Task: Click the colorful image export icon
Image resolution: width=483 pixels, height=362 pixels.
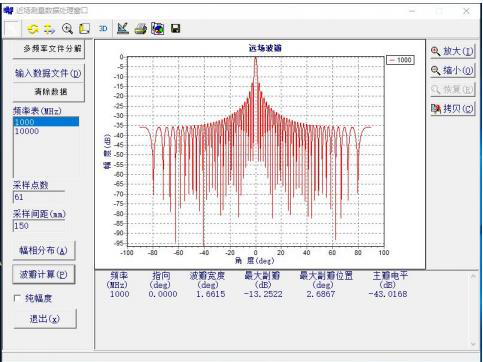Action: pyautogui.click(x=157, y=29)
